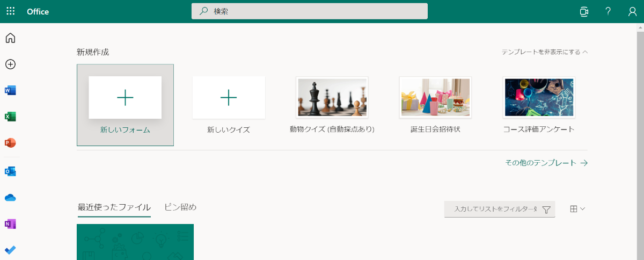Screen dimensions: 644x260
Task: Create 新しいフォーム with the plus card
Action: coord(125,105)
